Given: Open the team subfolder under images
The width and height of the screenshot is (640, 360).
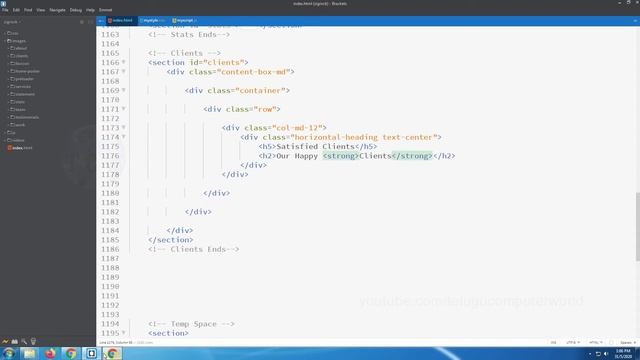Looking at the screenshot, I should click(18, 109).
